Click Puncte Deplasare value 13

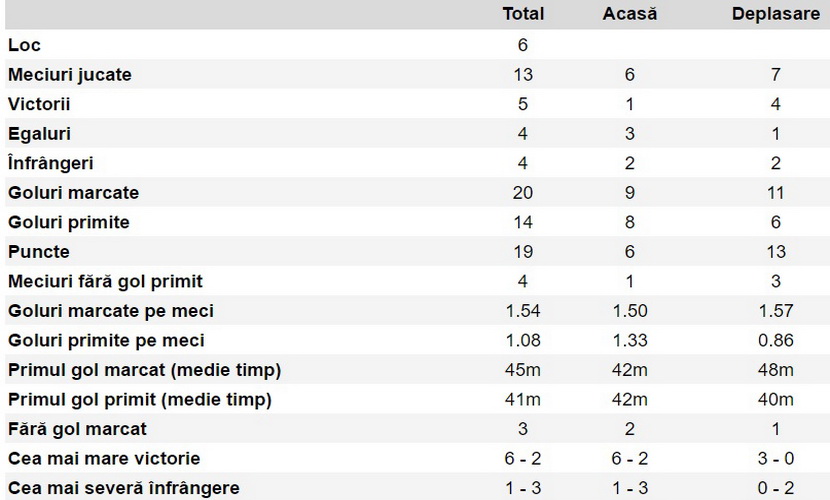pyautogui.click(x=775, y=252)
